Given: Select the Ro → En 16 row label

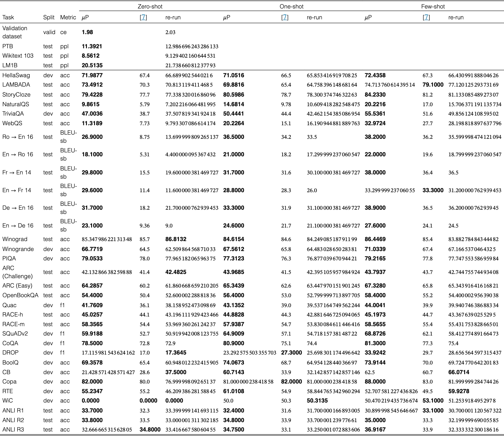Looking at the screenshot, I should coord(18,137).
